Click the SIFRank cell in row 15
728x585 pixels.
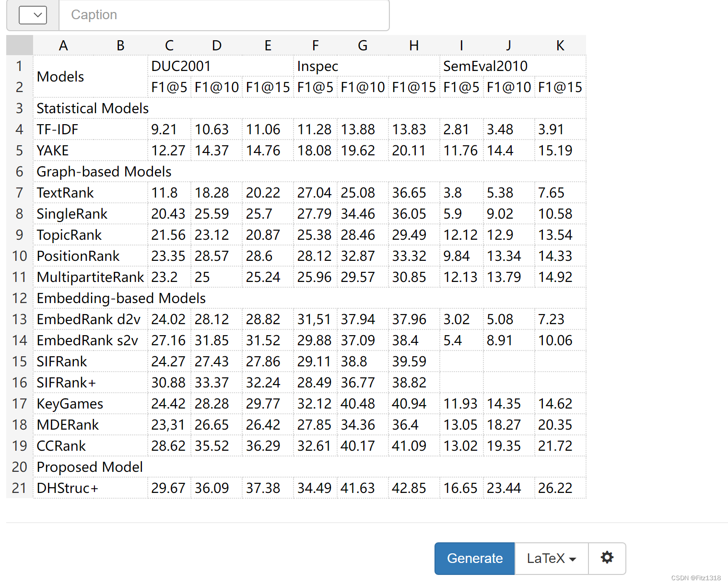coord(90,362)
